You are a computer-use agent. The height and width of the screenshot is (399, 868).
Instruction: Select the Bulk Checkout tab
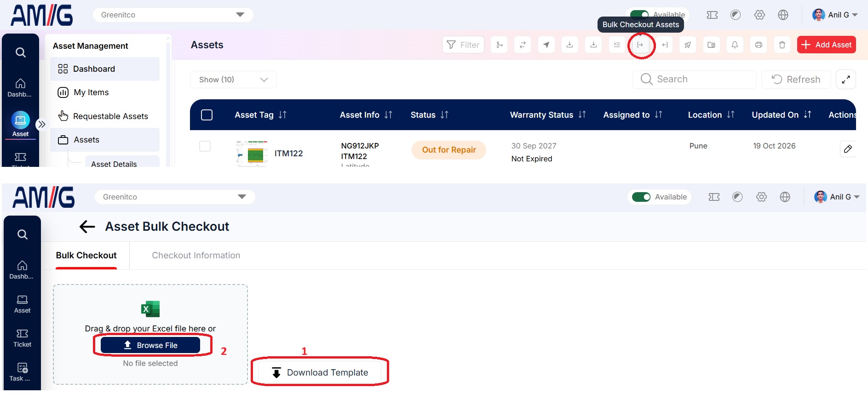(x=86, y=255)
